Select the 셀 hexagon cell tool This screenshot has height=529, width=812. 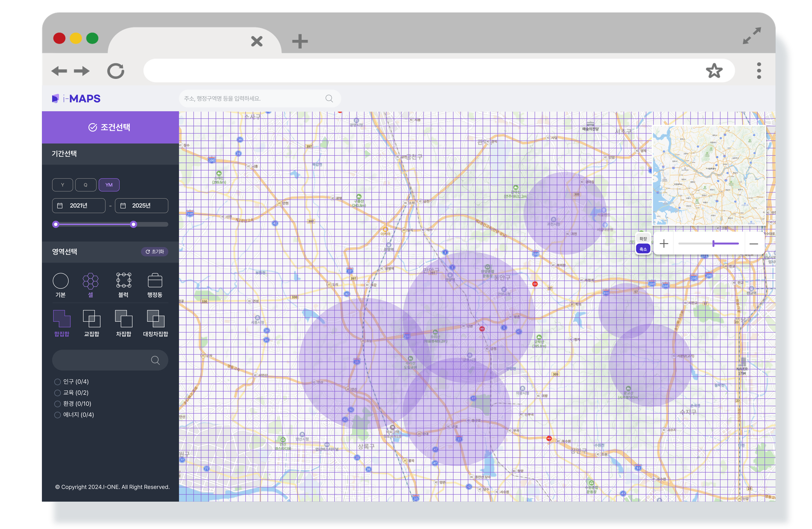tap(90, 285)
